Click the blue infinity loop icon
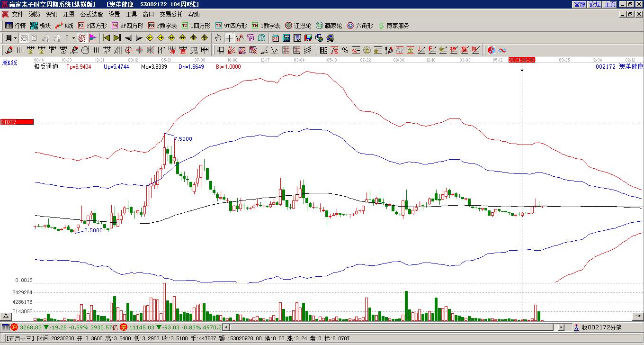Image resolution: width=644 pixels, height=345 pixels. (502, 50)
